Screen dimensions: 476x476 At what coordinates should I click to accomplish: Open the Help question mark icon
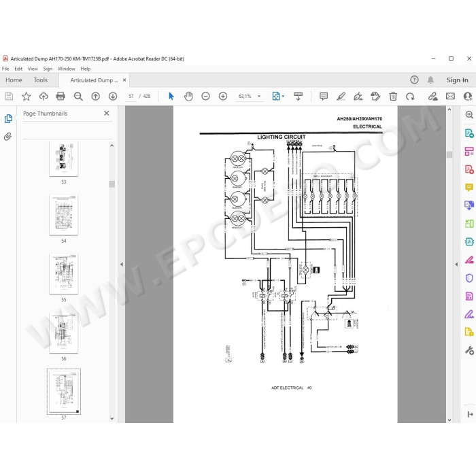414,80
